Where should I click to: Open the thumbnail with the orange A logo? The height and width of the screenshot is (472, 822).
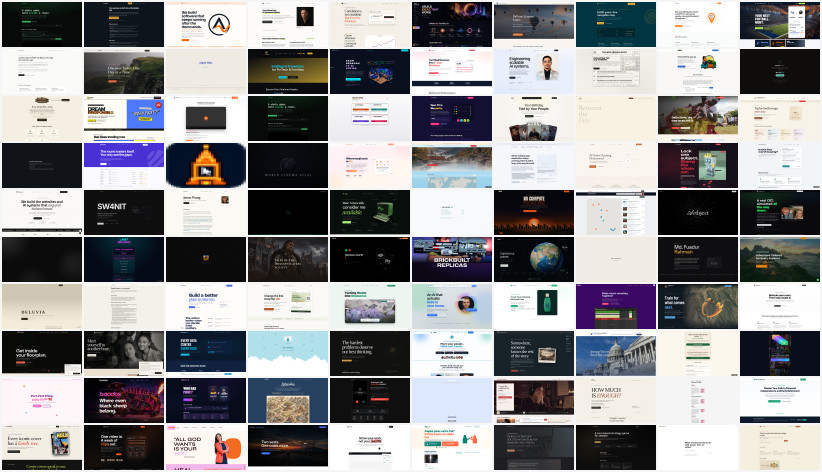click(x=206, y=25)
